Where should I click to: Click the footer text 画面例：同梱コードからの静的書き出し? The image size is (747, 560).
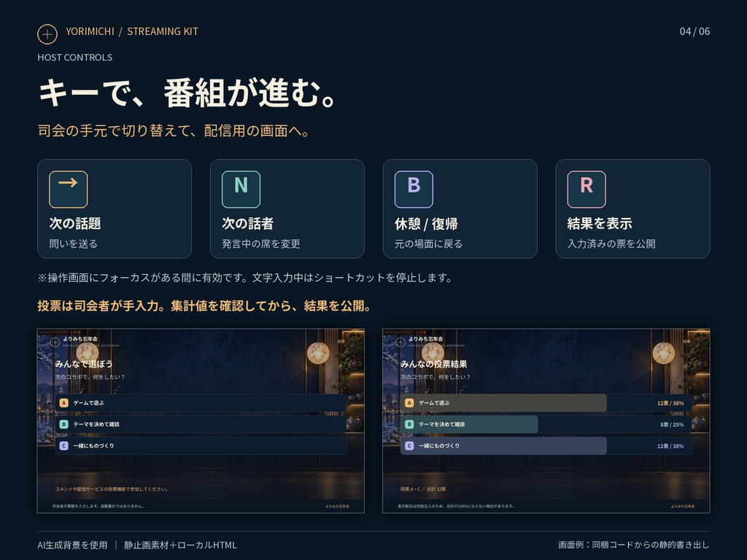pyautogui.click(x=634, y=545)
